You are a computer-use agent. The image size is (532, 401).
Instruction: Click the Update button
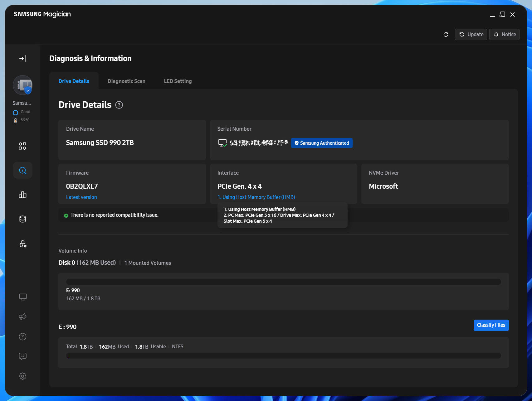471,34
